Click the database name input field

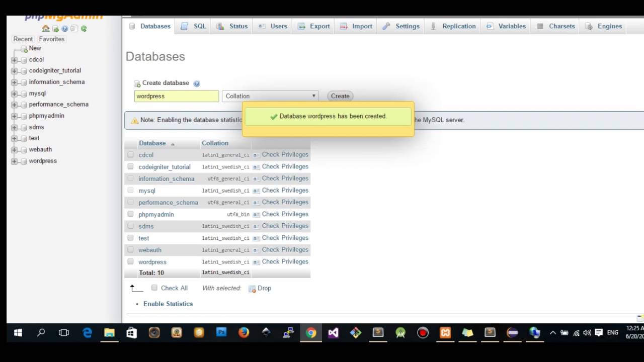click(x=177, y=96)
